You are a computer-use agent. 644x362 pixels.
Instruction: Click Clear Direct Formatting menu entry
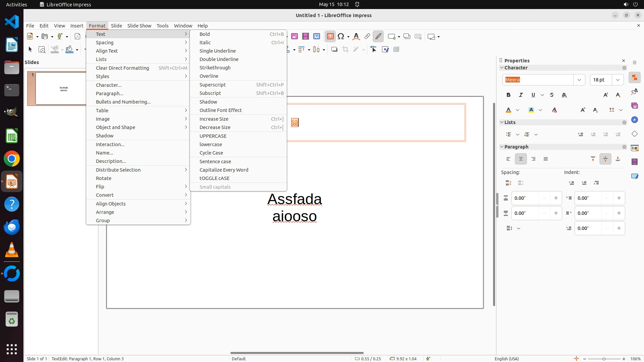click(x=122, y=68)
